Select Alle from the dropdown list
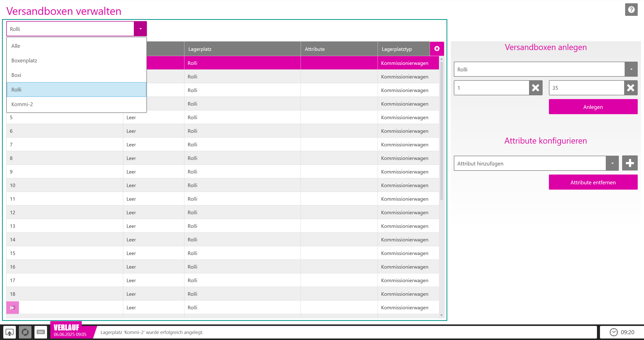 tap(16, 46)
